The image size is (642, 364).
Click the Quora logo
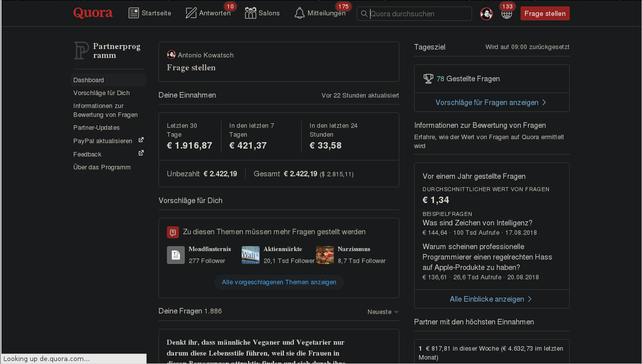93,13
